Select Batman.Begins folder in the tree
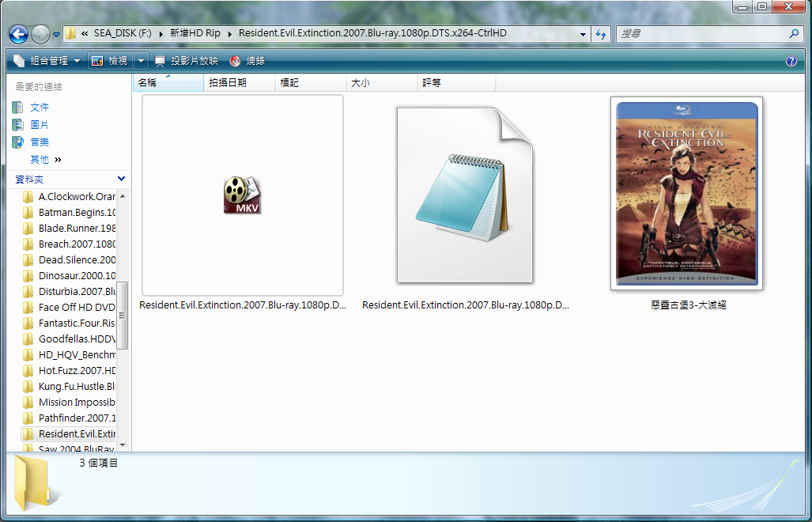This screenshot has width=812, height=522. click(x=77, y=212)
